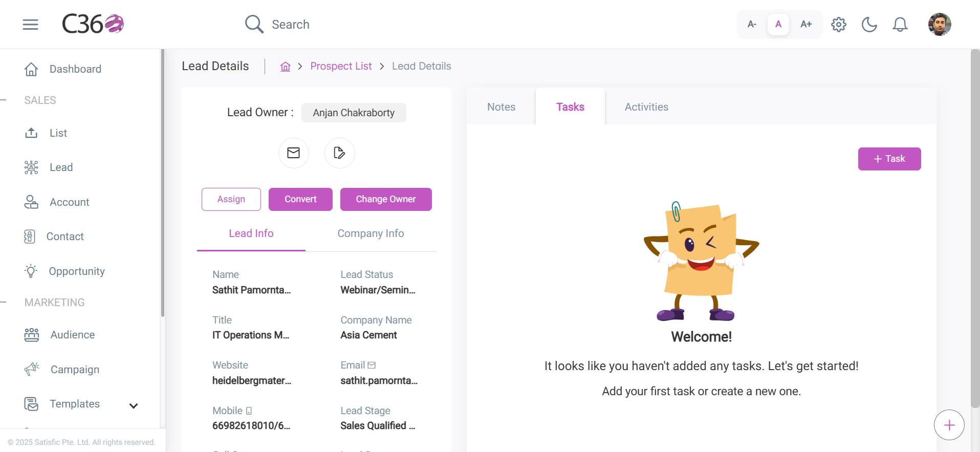Switch to the Activities tab
The image size is (980, 452).
coord(646,107)
